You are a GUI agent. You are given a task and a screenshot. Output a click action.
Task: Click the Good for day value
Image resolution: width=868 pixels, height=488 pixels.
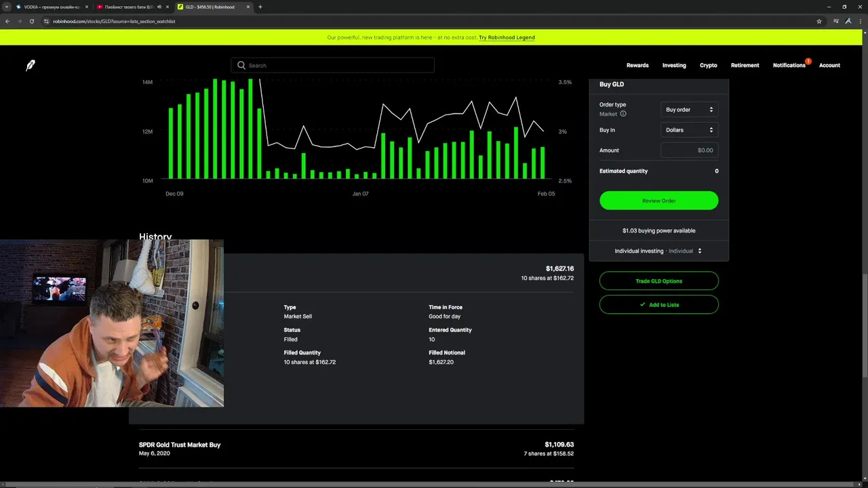point(444,317)
